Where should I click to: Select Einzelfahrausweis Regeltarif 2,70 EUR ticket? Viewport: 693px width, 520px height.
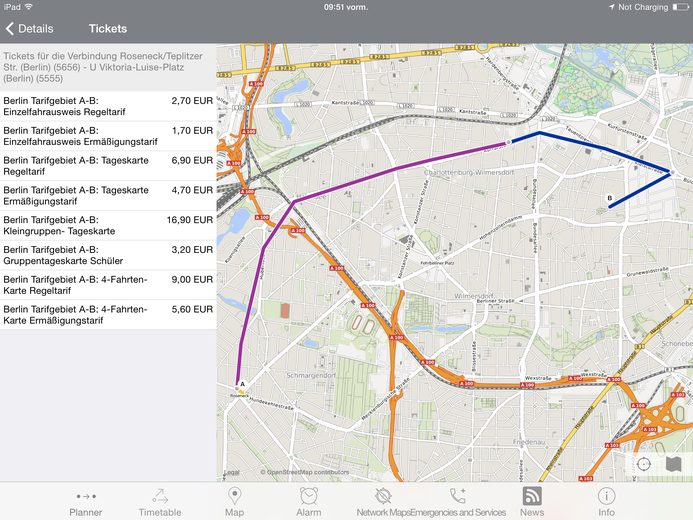click(x=108, y=106)
